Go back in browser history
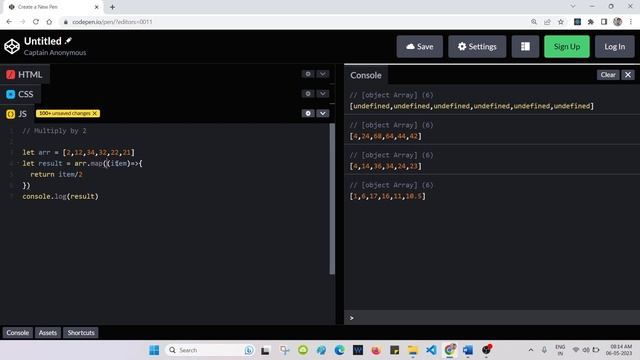 tap(9, 22)
